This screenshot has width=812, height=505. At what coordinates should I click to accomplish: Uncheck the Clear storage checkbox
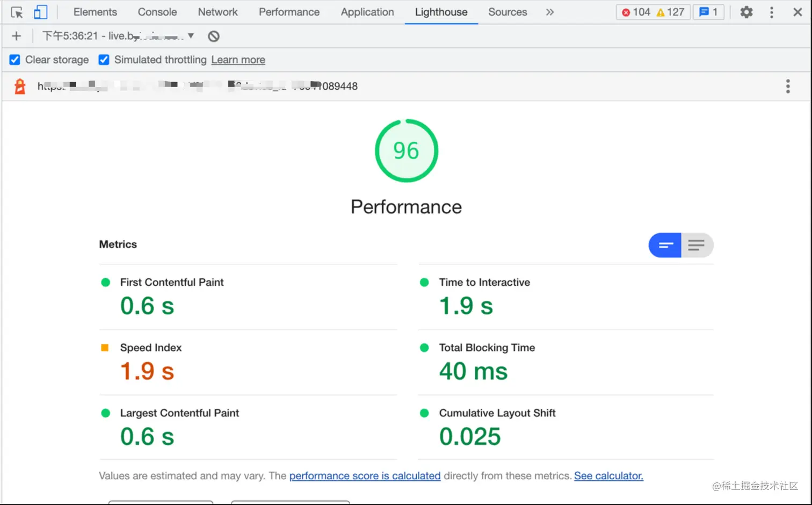point(15,60)
